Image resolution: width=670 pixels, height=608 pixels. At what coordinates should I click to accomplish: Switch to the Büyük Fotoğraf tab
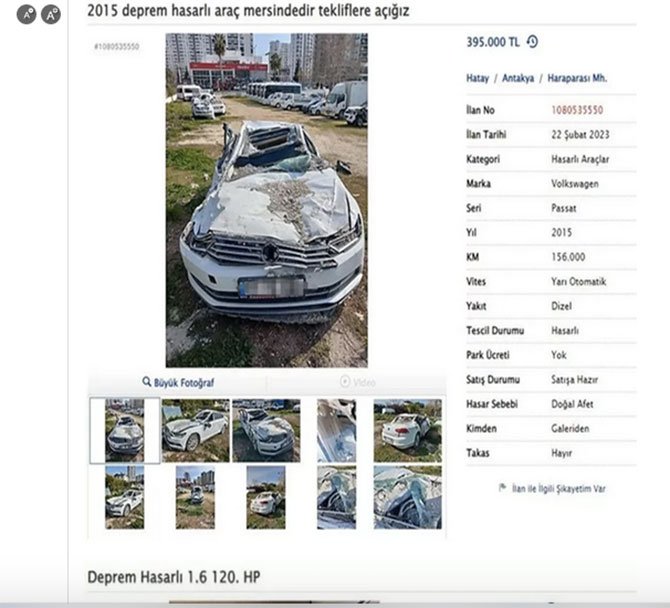178,382
